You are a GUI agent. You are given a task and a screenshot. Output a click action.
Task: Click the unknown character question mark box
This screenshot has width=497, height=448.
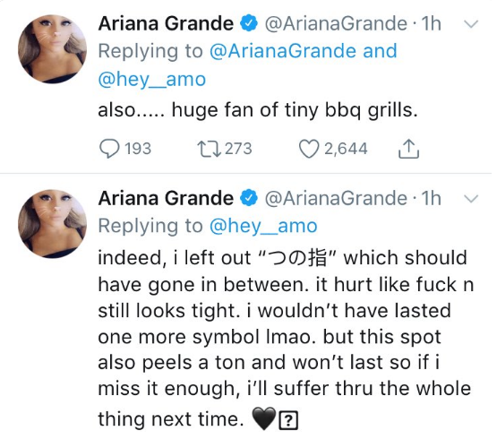[x=288, y=420]
